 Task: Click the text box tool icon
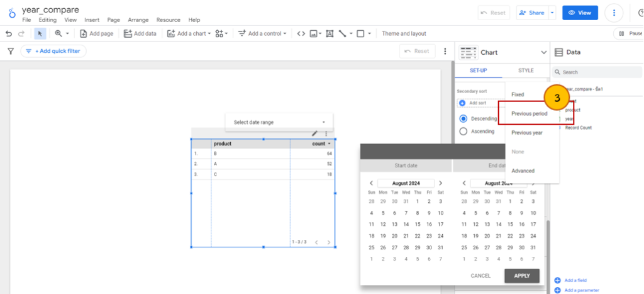(329, 33)
